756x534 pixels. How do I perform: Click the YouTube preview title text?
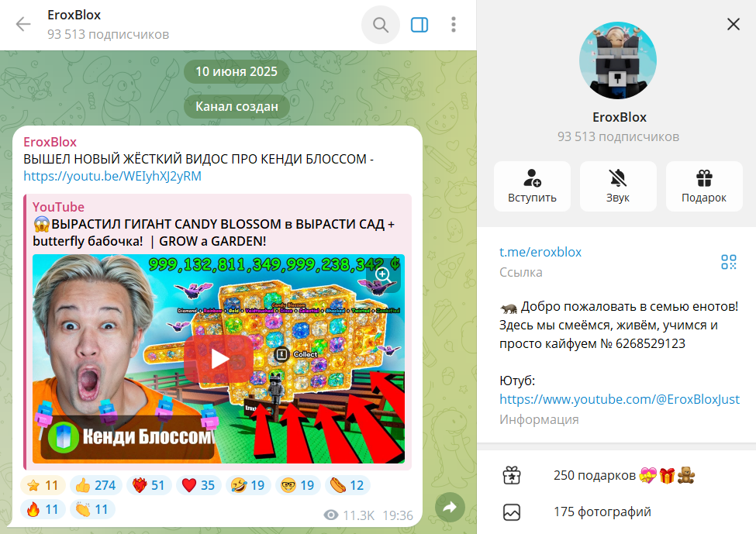[x=213, y=233]
